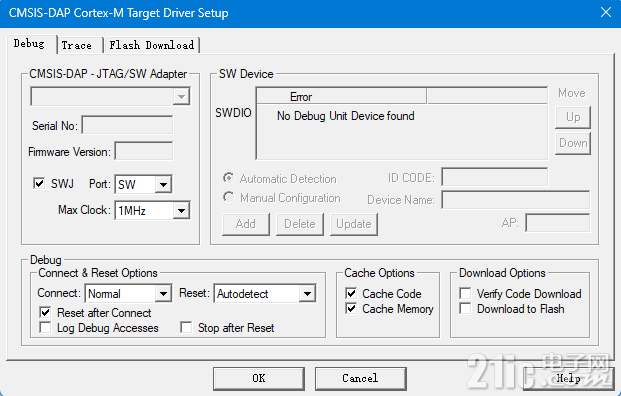Uncheck the Cache Code option
Image resolution: width=621 pixels, height=396 pixels.
[x=351, y=293]
